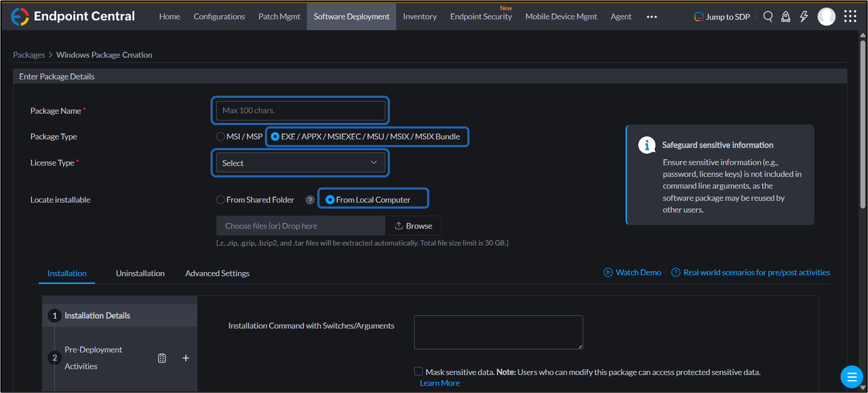Viewport: 868px width, 393px height.
Task: Click the Watch Demo play icon
Action: pos(608,273)
